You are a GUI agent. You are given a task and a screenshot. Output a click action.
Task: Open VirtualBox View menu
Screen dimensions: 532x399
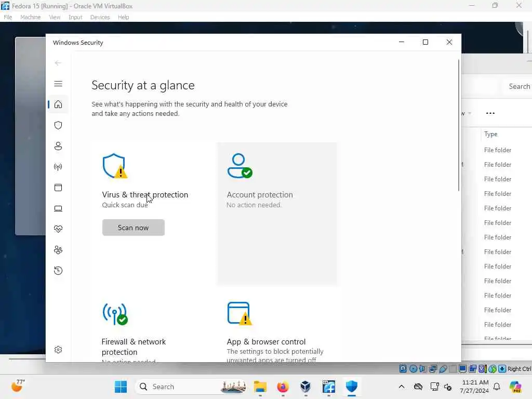tap(54, 17)
